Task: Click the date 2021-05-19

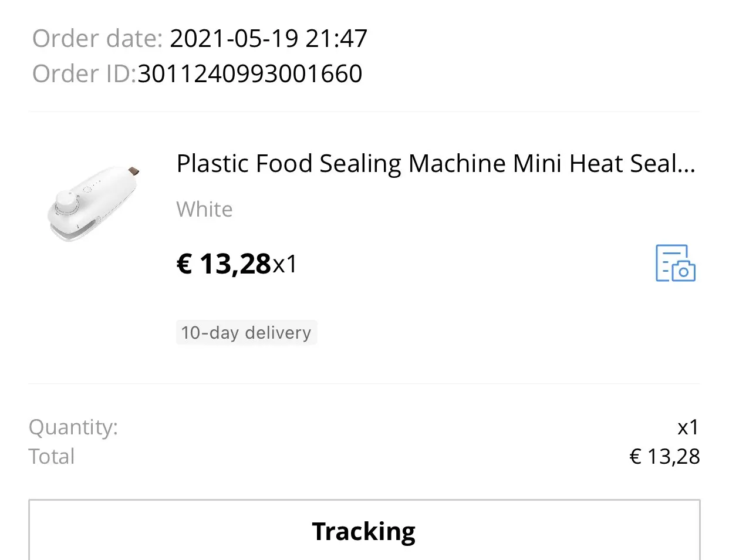Action: click(x=234, y=39)
